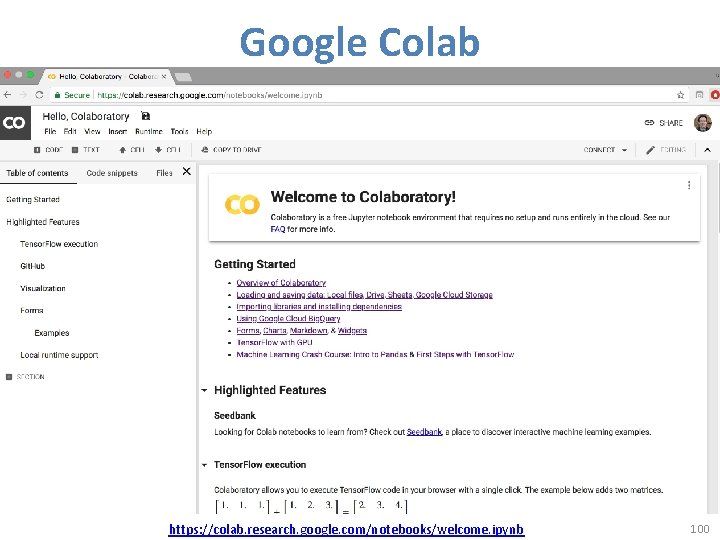Jump to Local runtime support in contents
The height and width of the screenshot is (540, 720).
[x=59, y=355]
